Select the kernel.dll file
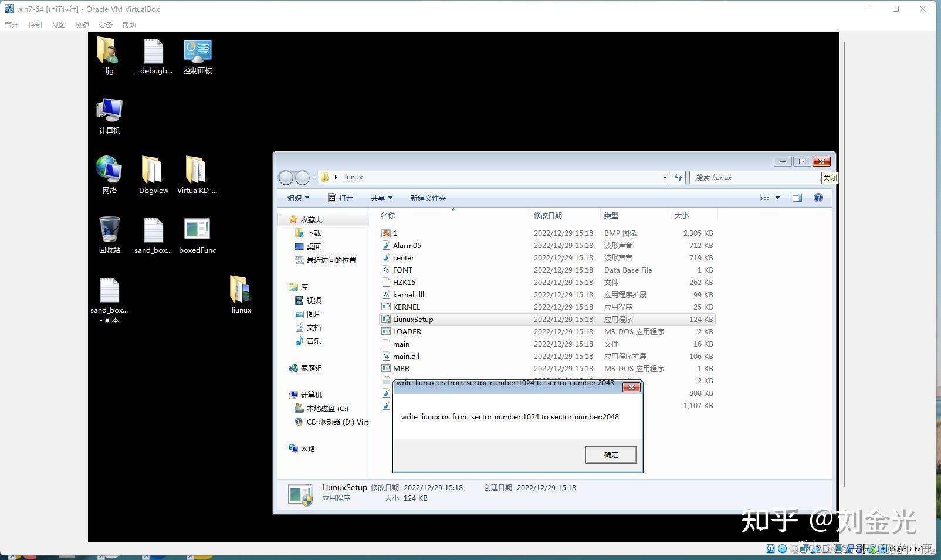941x560 pixels. click(x=547, y=294)
